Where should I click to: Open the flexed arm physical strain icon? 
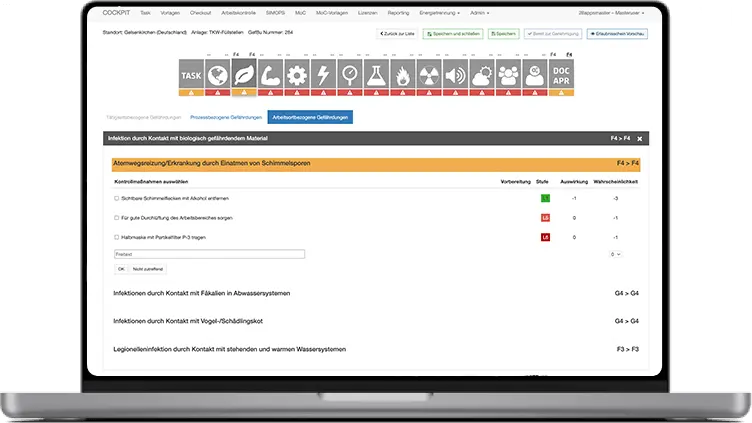271,75
